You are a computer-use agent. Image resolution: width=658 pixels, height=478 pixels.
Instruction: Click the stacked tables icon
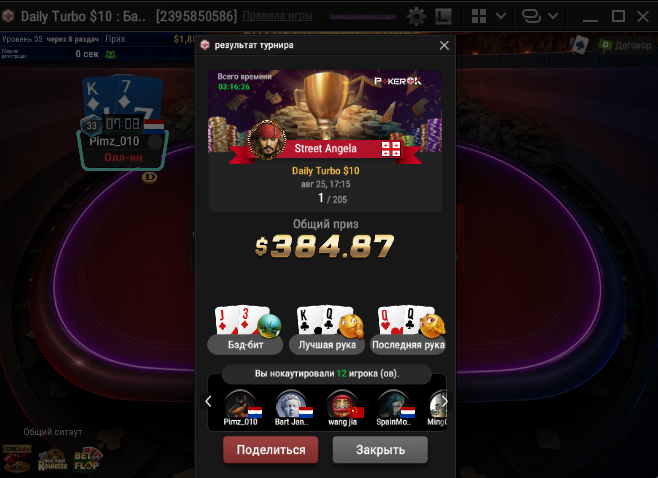(531, 16)
